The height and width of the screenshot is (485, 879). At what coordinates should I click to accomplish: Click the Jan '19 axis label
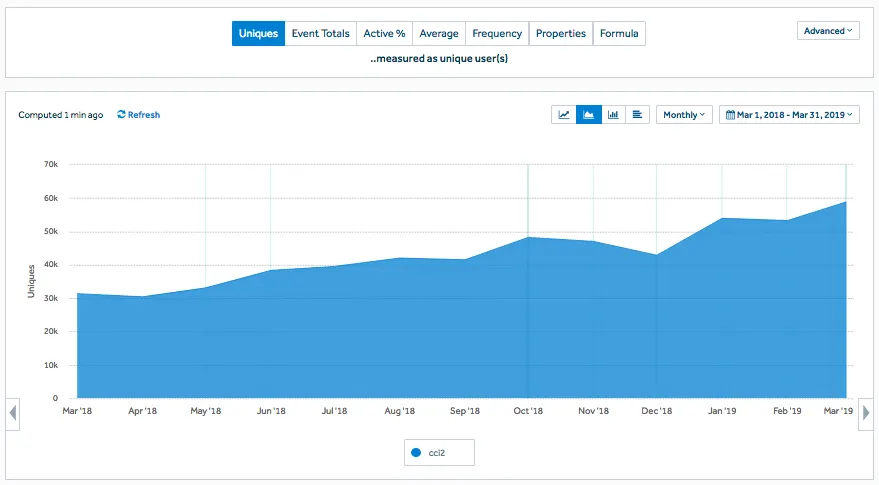coord(722,411)
